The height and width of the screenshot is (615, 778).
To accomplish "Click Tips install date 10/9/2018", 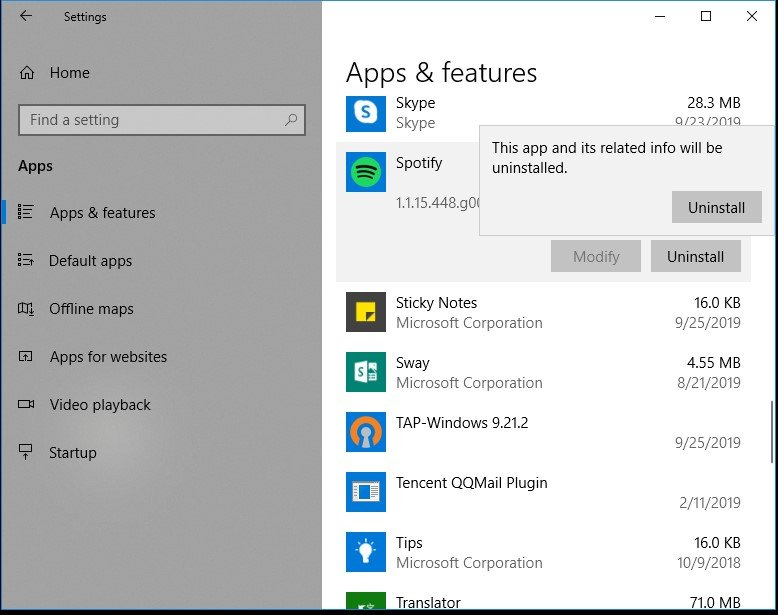I will click(709, 563).
